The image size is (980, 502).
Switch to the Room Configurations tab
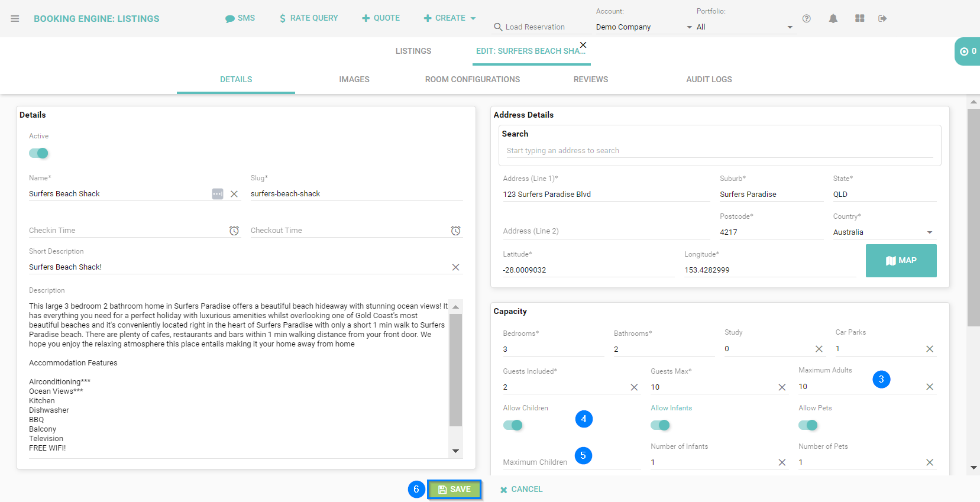[x=472, y=79]
